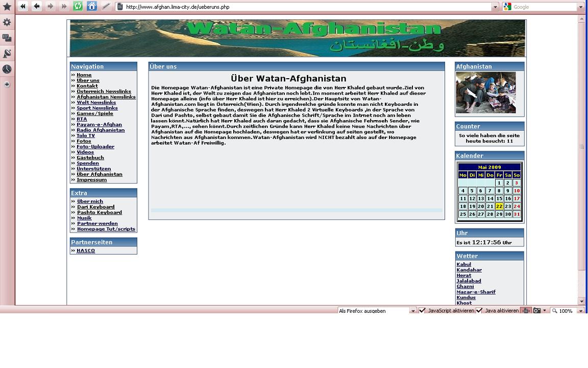Open the bookmarks star panel
The width and height of the screenshot is (588, 368).
tap(7, 7)
